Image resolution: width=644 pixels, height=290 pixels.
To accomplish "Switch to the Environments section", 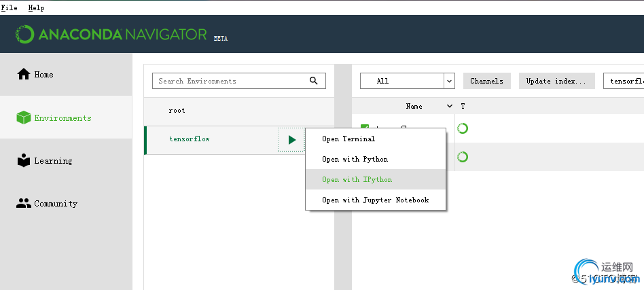I will pos(66,117).
